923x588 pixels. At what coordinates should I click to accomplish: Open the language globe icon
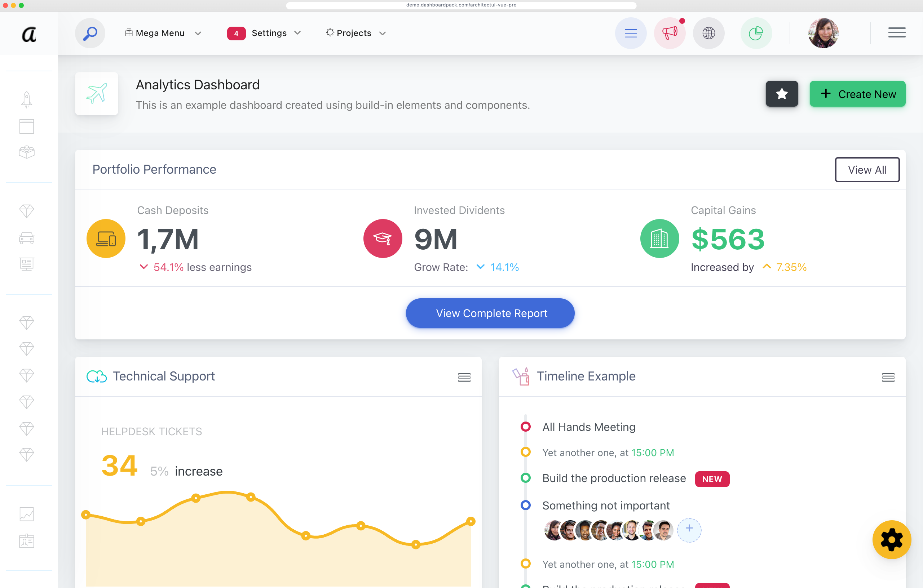[709, 33]
